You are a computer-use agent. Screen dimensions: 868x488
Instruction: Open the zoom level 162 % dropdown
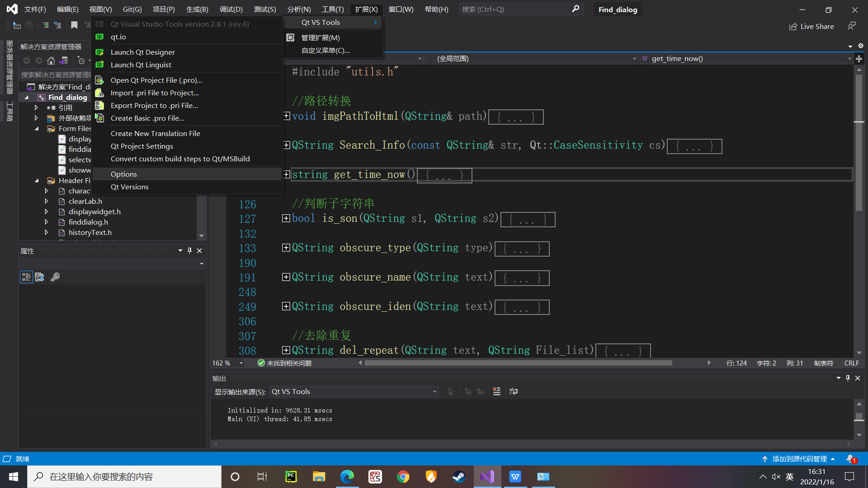click(241, 363)
